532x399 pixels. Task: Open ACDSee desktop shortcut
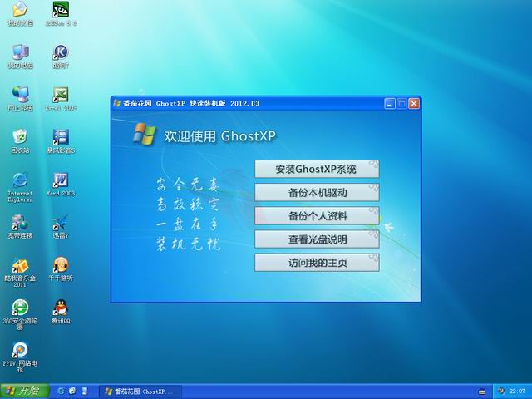[x=61, y=11]
